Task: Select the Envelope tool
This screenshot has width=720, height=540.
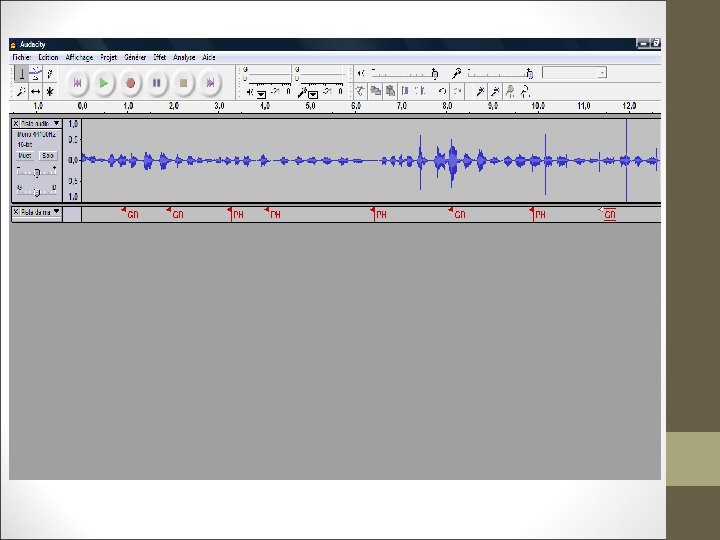Action: pos(35,74)
